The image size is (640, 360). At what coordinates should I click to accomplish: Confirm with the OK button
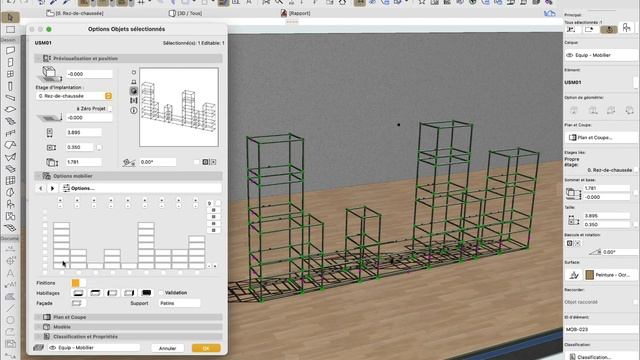point(206,348)
